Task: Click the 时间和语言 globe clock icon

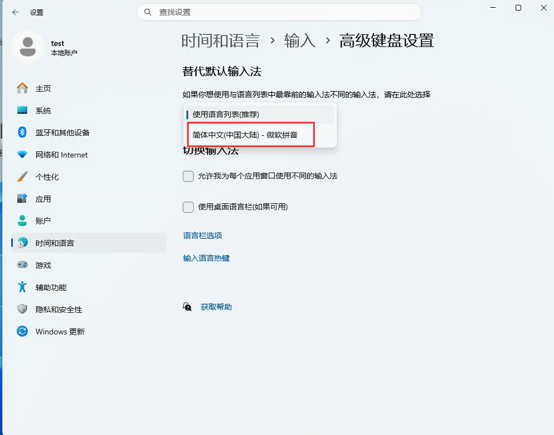Action: pos(22,243)
